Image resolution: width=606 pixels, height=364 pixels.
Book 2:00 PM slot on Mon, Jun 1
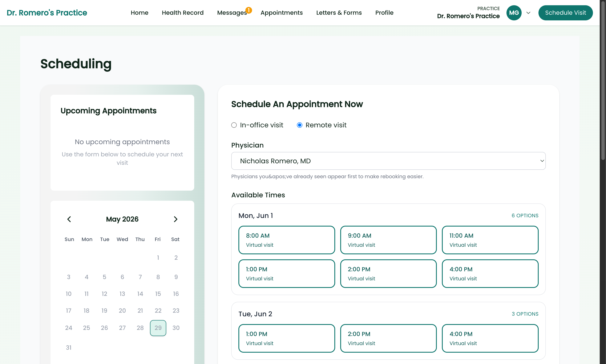coord(388,273)
